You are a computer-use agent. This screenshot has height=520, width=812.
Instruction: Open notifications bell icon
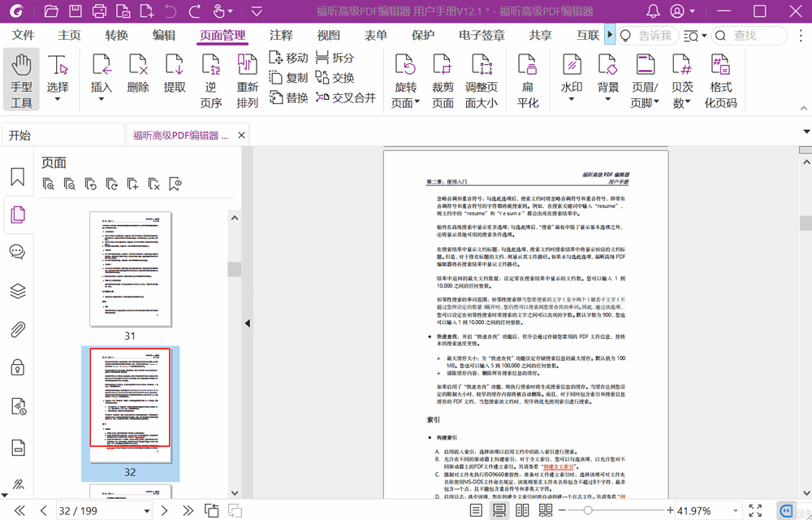click(654, 11)
